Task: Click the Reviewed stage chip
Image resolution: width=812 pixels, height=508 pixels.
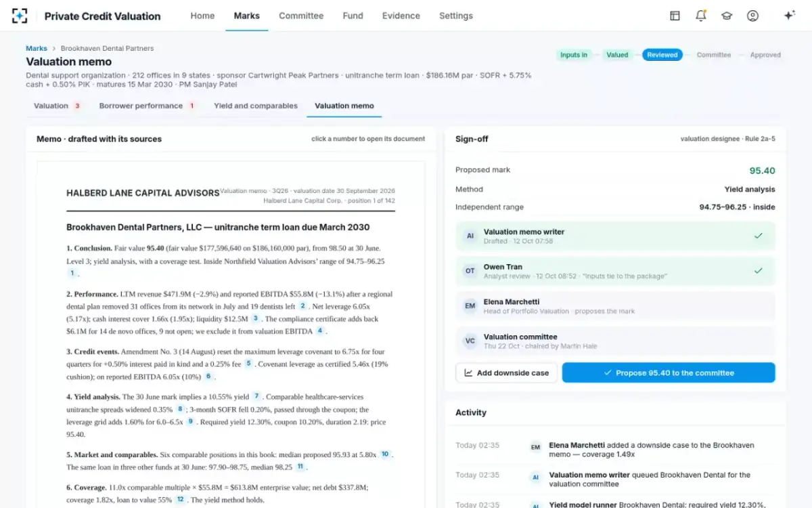Action: tap(662, 55)
